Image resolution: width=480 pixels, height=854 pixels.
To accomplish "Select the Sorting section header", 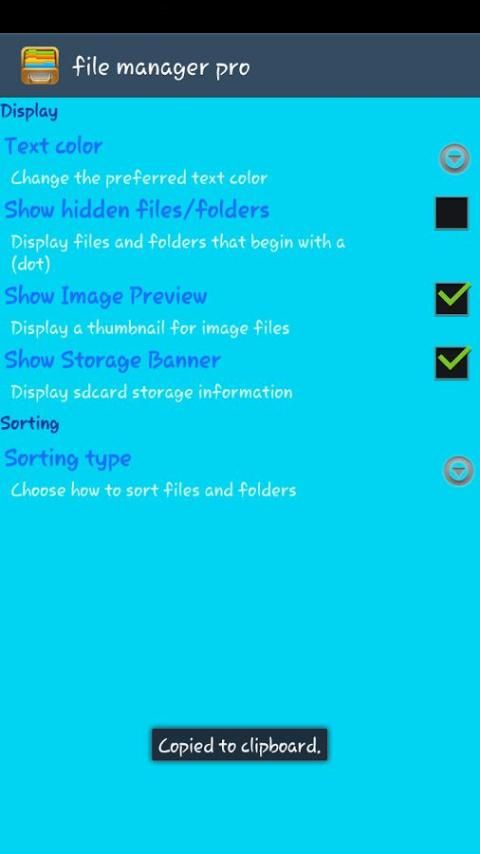I will click(29, 424).
